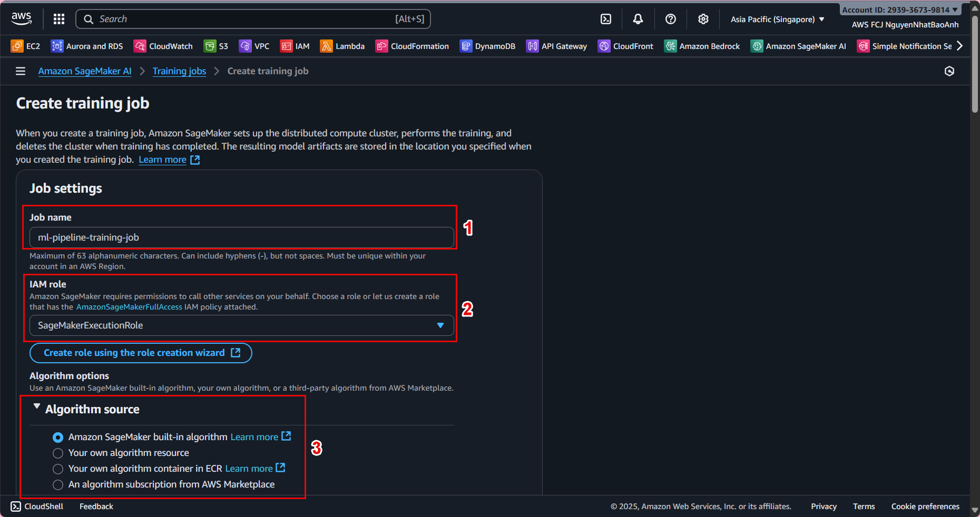This screenshot has width=980, height=517.
Task: Open Simple Notification Service shortcut
Action: 904,46
